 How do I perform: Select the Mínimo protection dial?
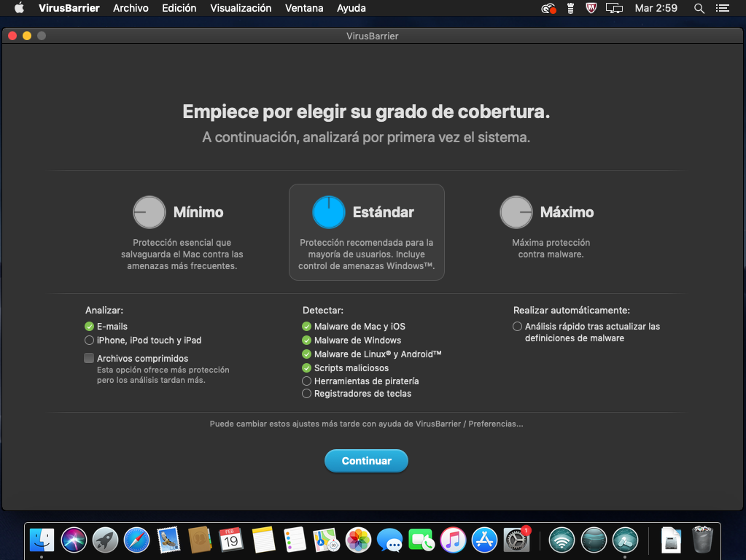(149, 212)
